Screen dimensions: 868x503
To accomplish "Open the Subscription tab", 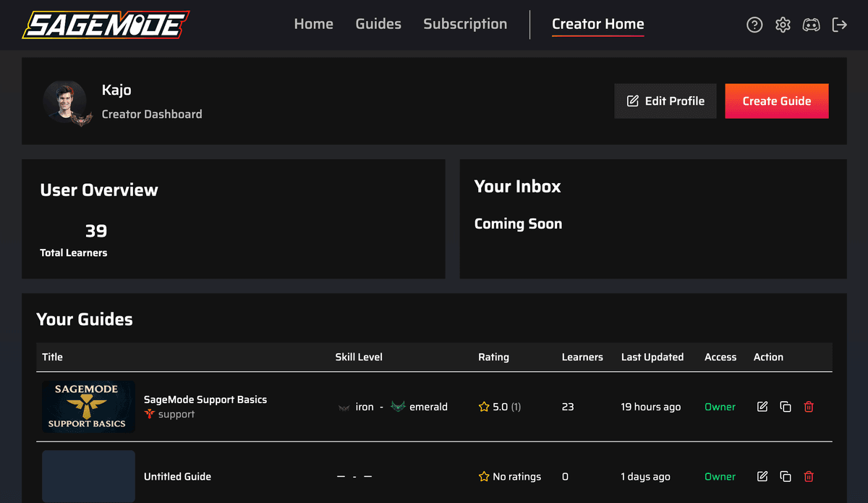I will pyautogui.click(x=465, y=24).
